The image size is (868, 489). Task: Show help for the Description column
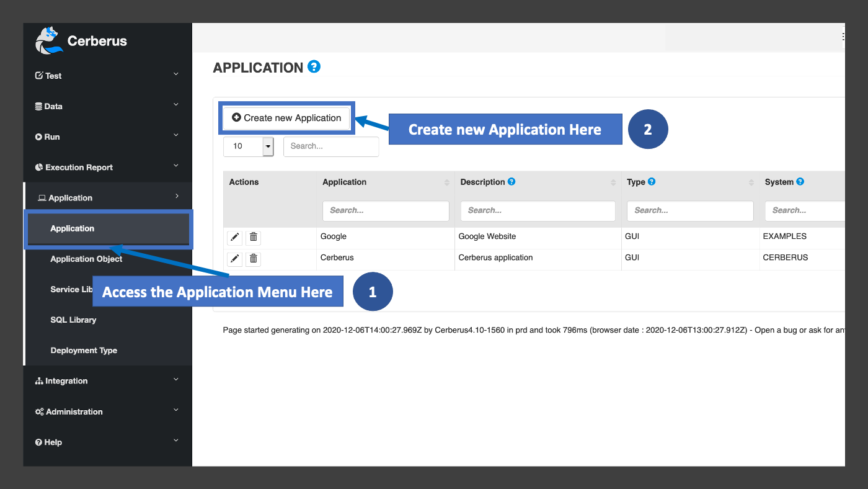(x=511, y=182)
